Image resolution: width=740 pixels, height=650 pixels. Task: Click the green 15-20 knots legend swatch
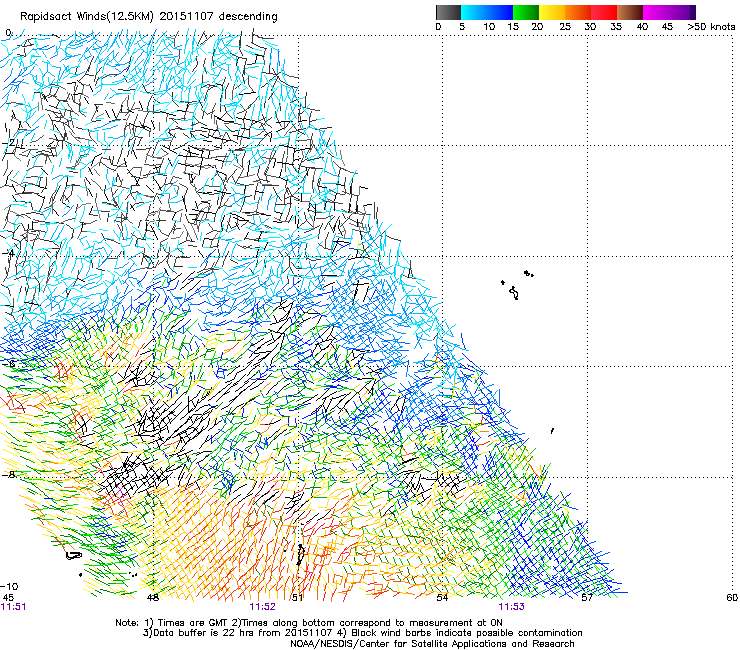(526, 12)
